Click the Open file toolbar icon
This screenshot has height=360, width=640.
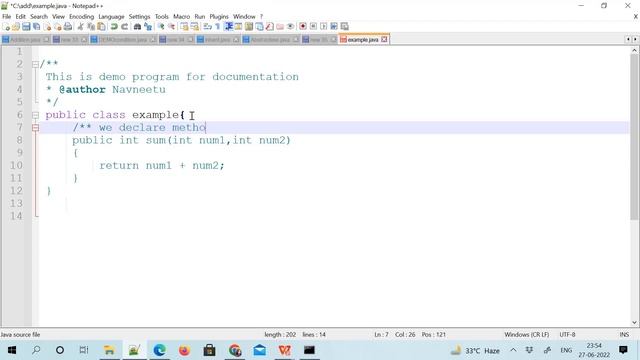(16, 27)
